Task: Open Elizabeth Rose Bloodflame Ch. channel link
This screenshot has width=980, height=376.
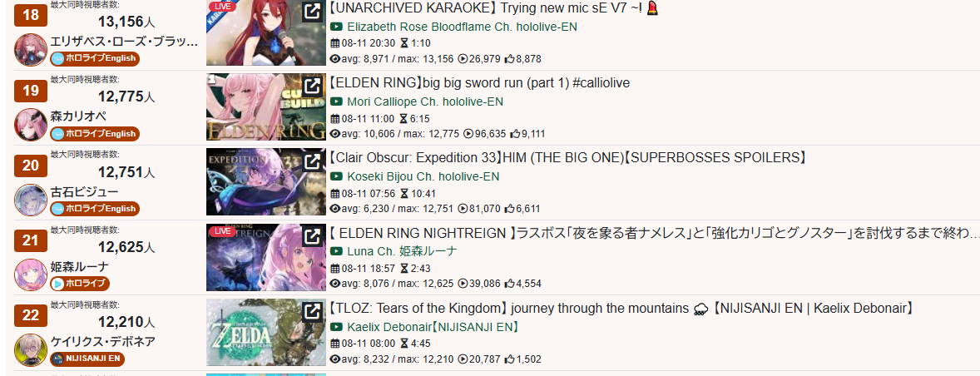Action: pyautogui.click(x=462, y=27)
